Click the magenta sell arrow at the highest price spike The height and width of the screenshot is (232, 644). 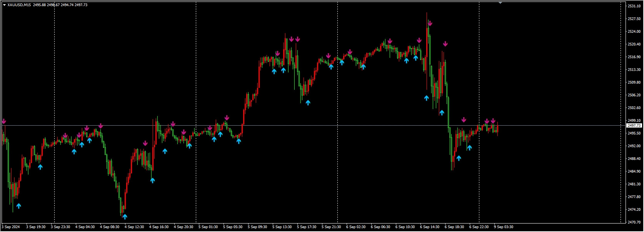coord(430,24)
